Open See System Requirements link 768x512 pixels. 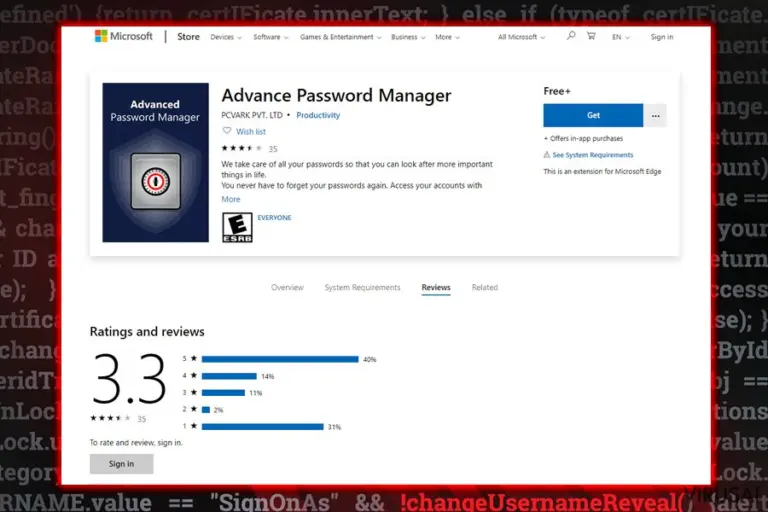click(593, 155)
